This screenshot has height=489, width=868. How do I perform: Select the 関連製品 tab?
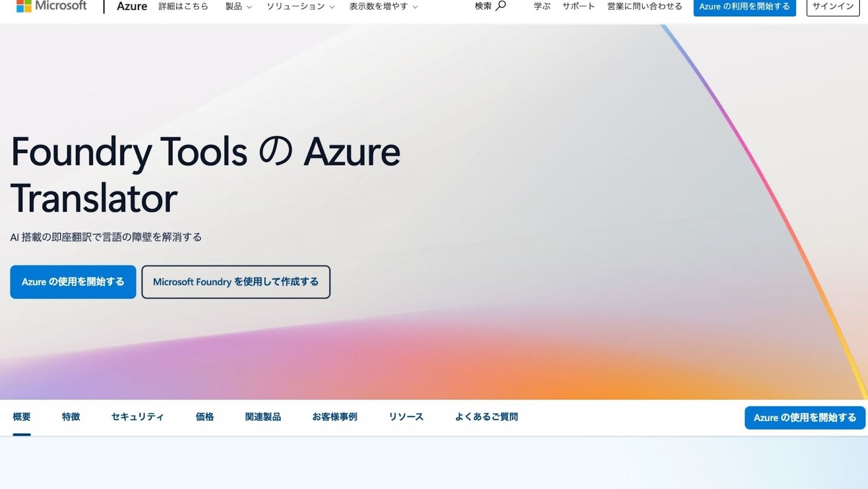click(263, 417)
